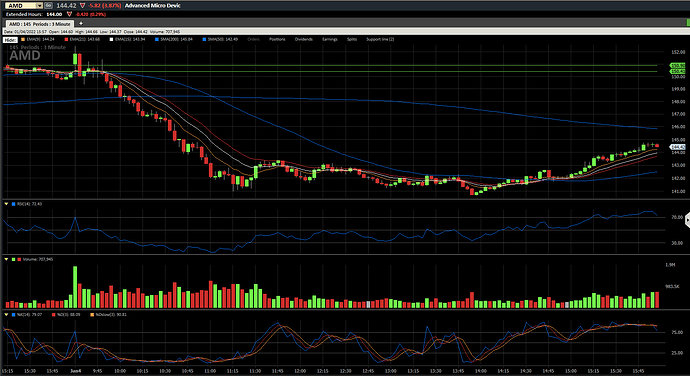This screenshot has height=376, width=690.
Task: Click the RSI(14) blue color swatch
Action: click(x=14, y=204)
